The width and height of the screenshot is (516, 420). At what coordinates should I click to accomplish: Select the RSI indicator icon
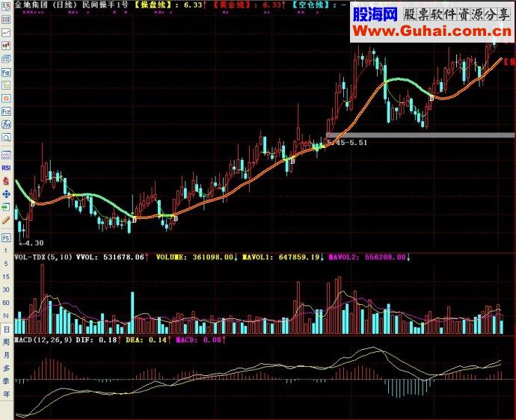(6, 167)
